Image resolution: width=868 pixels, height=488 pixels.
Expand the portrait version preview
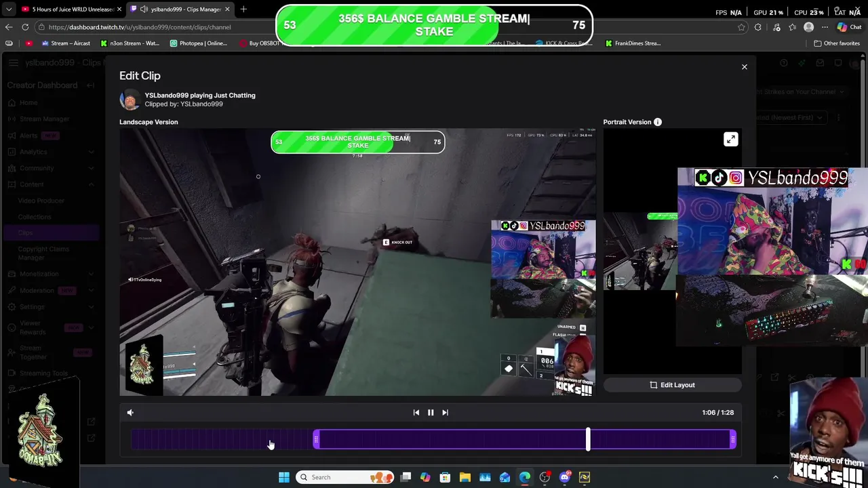point(730,140)
